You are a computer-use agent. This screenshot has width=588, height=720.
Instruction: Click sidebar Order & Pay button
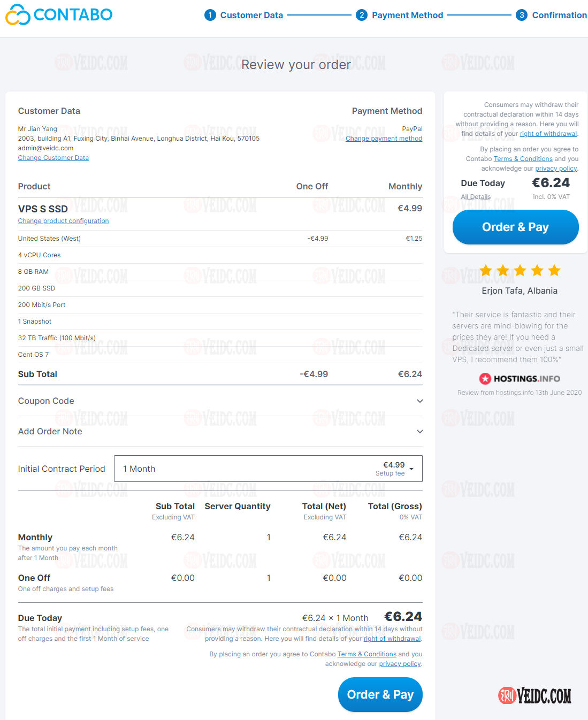pyautogui.click(x=516, y=227)
